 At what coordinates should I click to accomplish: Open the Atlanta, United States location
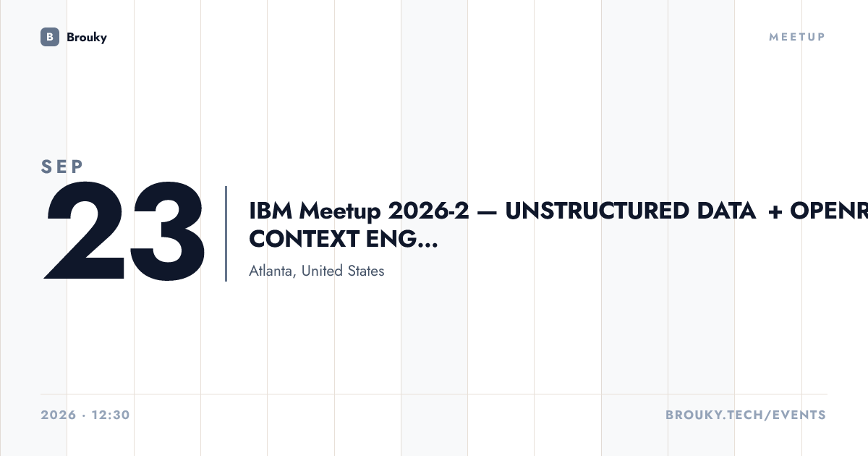[317, 271]
